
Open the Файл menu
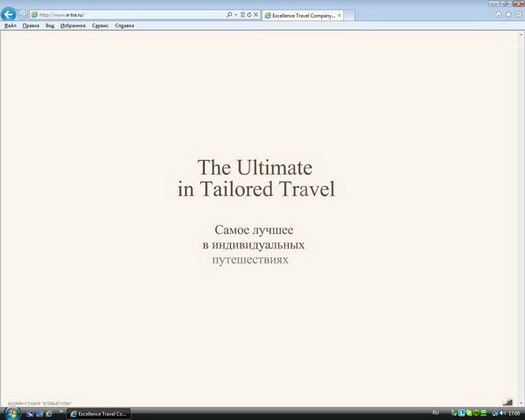tap(10, 25)
